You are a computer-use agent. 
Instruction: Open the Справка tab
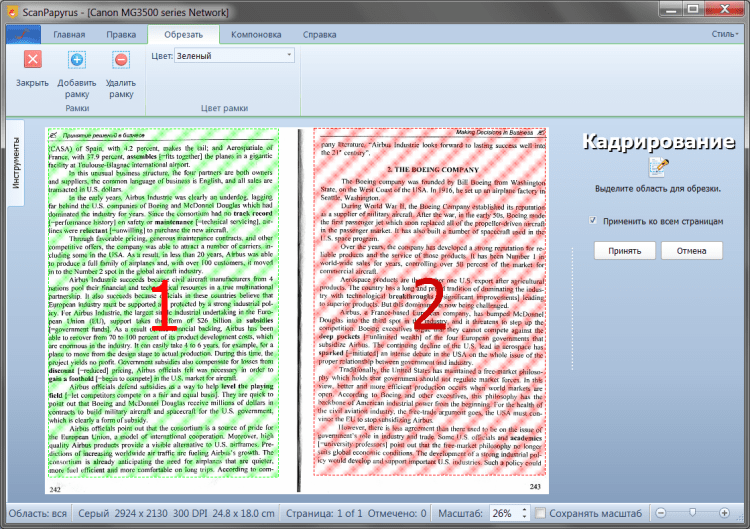[320, 34]
